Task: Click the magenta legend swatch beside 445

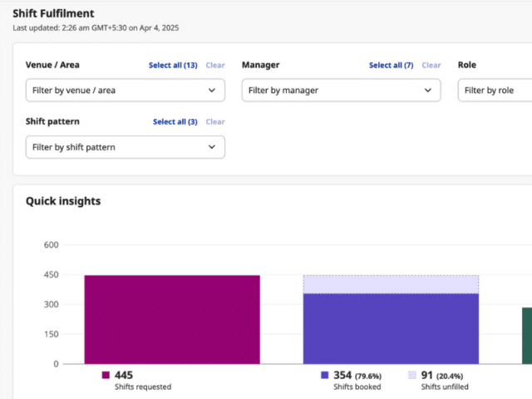Action: tap(106, 375)
